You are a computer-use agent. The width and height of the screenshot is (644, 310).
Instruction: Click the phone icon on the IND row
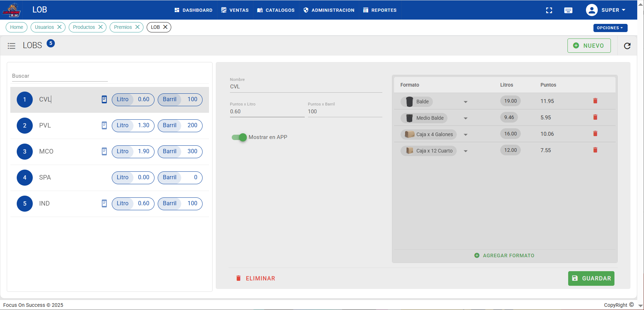104,203
